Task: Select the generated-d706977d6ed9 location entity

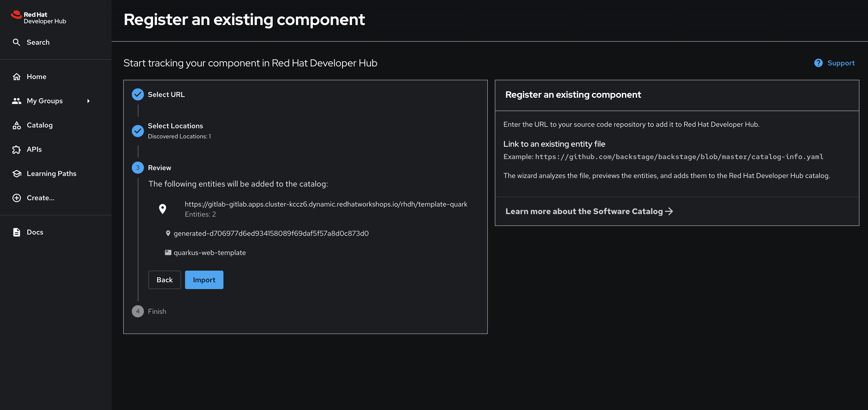Action: pyautogui.click(x=271, y=233)
